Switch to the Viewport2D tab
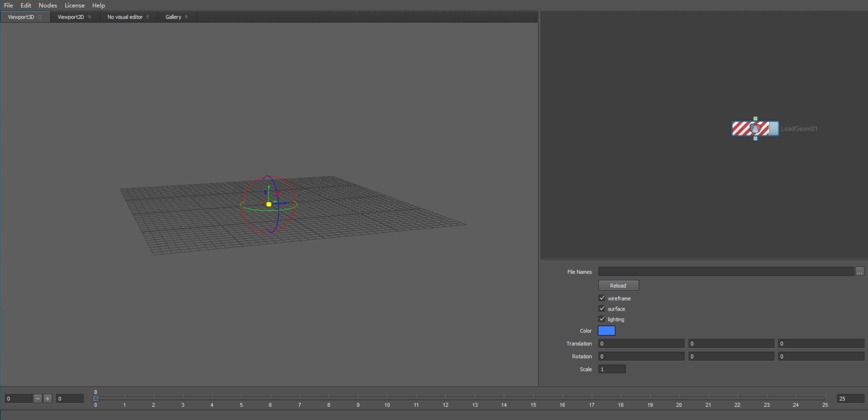 pyautogui.click(x=71, y=17)
